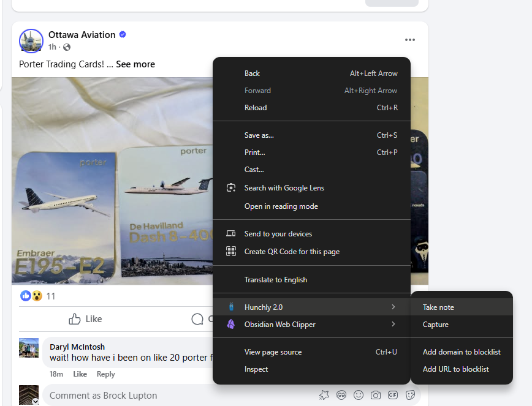
Task: Select Back in the context menu
Action: pyautogui.click(x=311, y=73)
